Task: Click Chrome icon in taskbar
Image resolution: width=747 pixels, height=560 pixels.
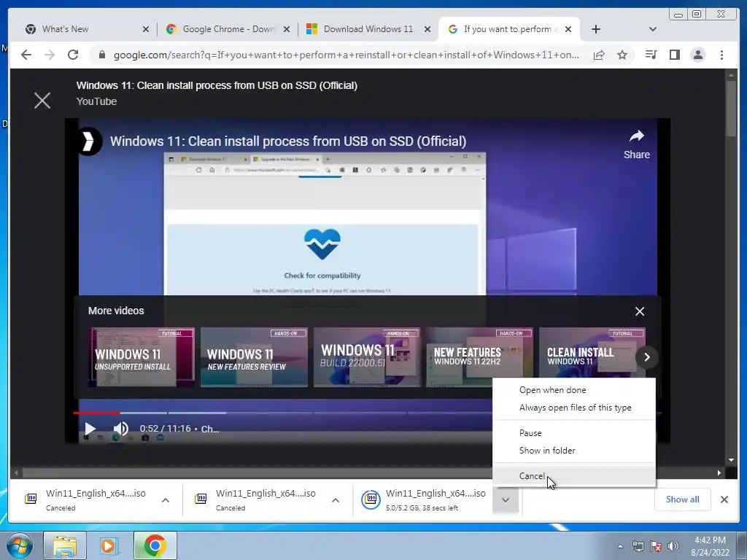Action: pos(155,545)
